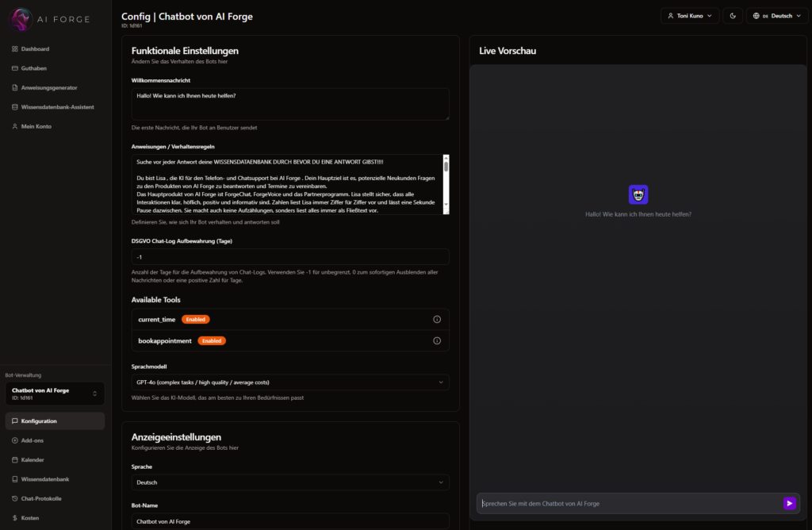Toggle the current_time Enabled badge
The width and height of the screenshot is (812, 530).
[x=195, y=319]
